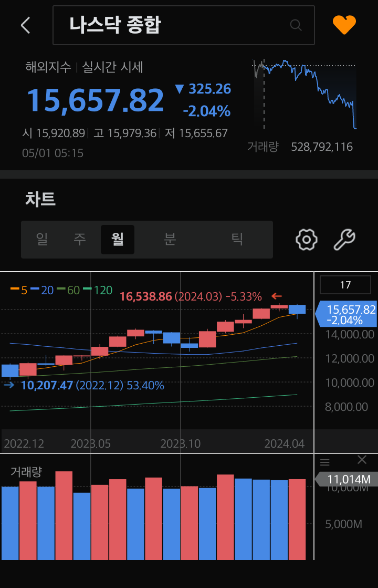The image size is (378, 588).
Task: Click the 실시간 시세 label
Action: (x=112, y=67)
